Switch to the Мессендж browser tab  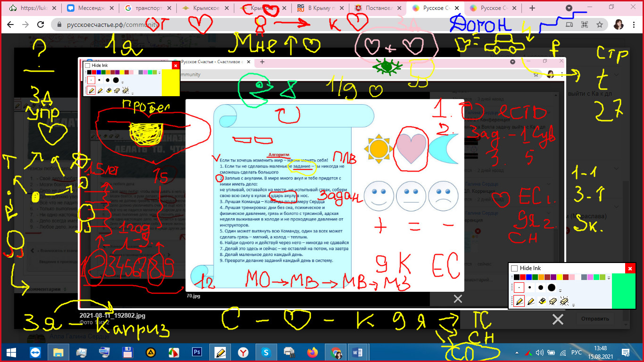point(90,8)
